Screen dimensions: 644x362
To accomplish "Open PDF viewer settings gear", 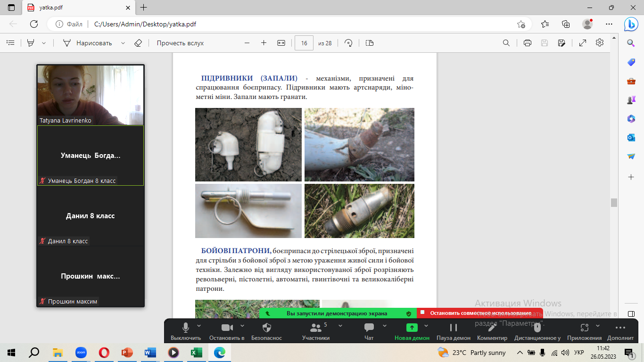I will pyautogui.click(x=600, y=42).
